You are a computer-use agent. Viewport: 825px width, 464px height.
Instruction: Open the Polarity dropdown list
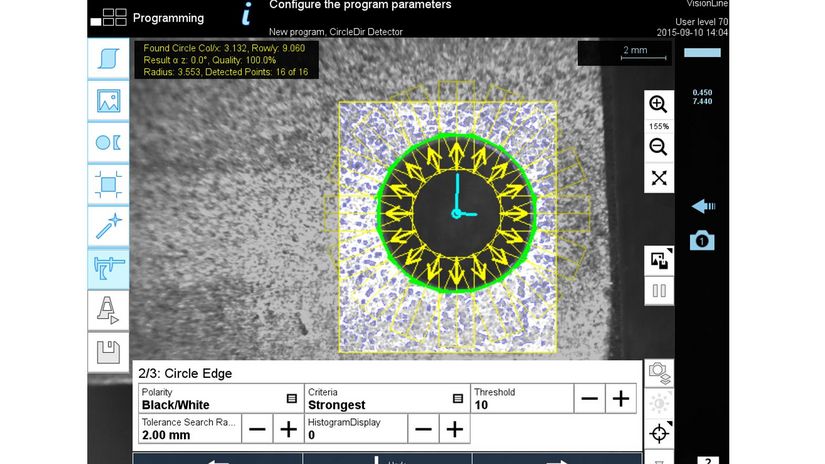tap(291, 398)
